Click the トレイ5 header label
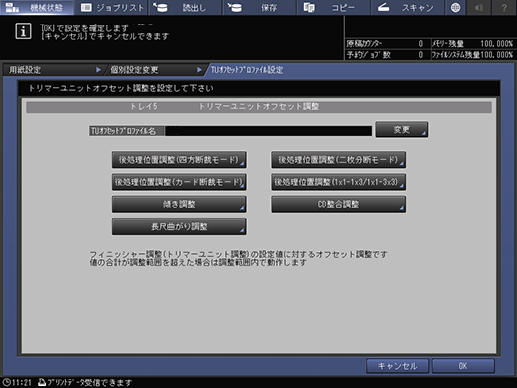The image size is (517, 388). pos(143,107)
